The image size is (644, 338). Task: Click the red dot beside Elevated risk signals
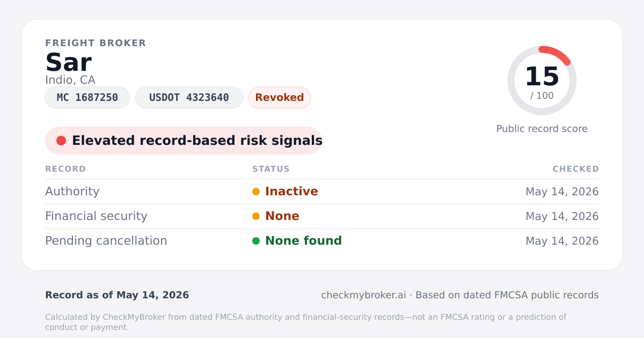pos(61,141)
